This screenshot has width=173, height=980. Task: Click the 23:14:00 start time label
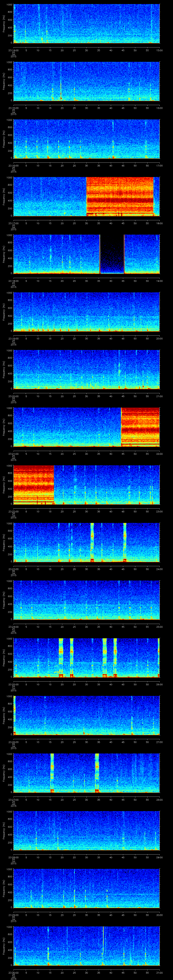point(13,50)
